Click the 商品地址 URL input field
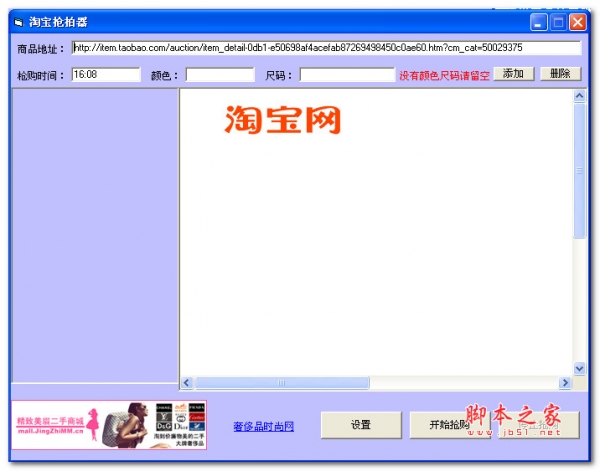Screen dimensions: 600x471 click(326, 48)
